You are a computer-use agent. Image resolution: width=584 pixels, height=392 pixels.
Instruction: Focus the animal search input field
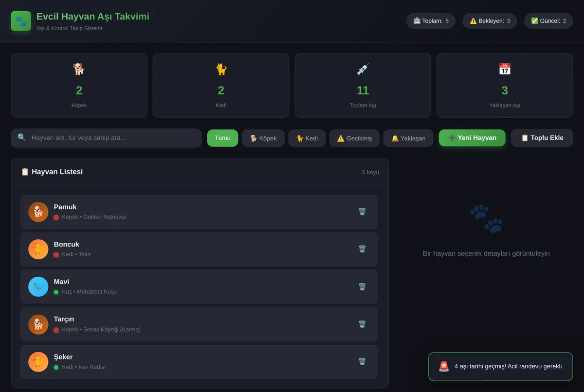106,138
